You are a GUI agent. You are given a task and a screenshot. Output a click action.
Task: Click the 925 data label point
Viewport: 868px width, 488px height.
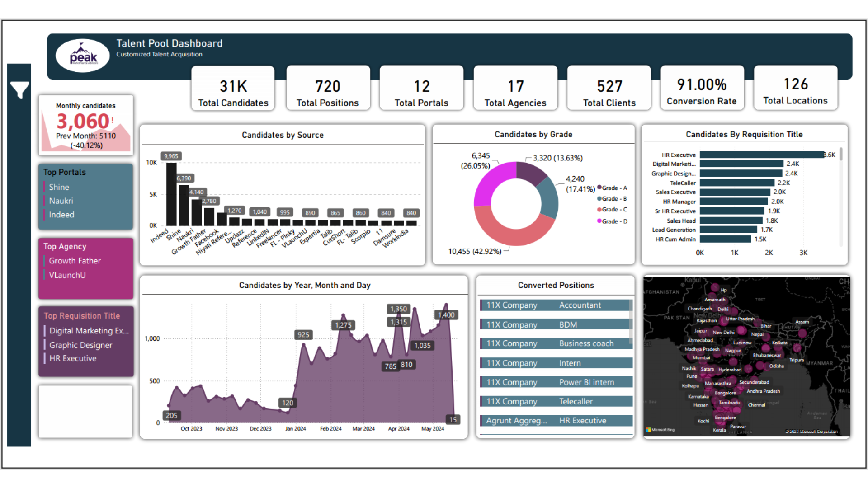[303, 335]
